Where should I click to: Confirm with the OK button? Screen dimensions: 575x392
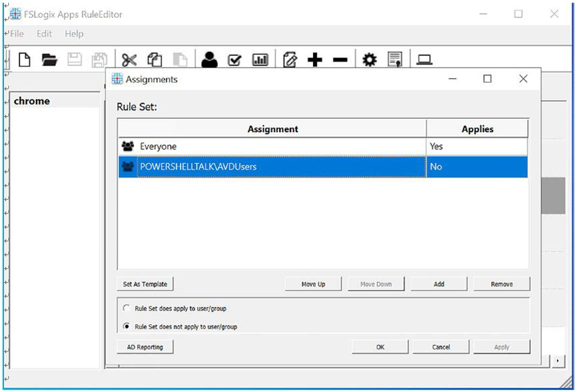tap(380, 347)
